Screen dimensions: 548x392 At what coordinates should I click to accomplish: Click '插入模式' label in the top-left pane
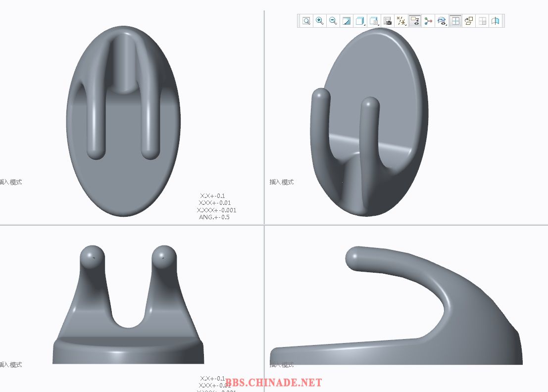tap(11, 182)
